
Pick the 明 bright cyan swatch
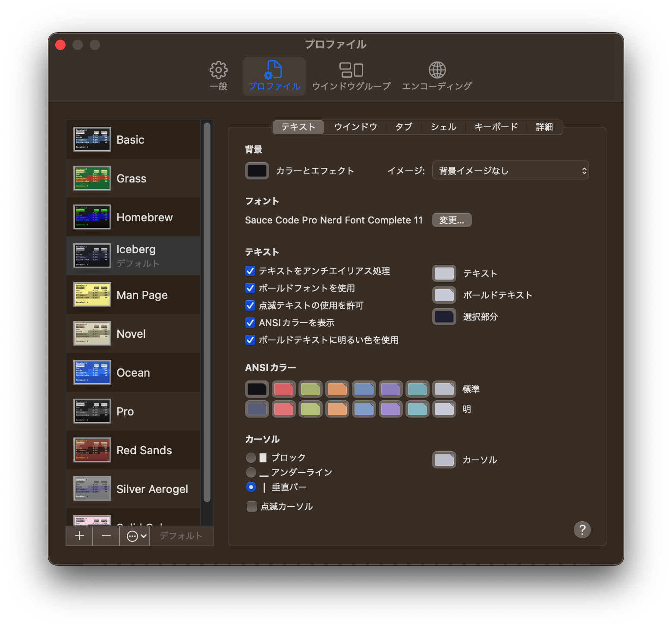point(418,409)
